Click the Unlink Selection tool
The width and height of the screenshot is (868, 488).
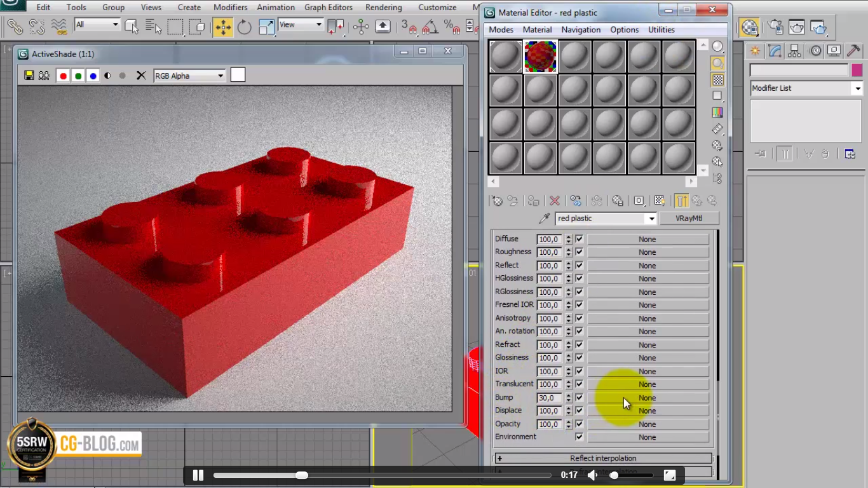click(x=37, y=27)
